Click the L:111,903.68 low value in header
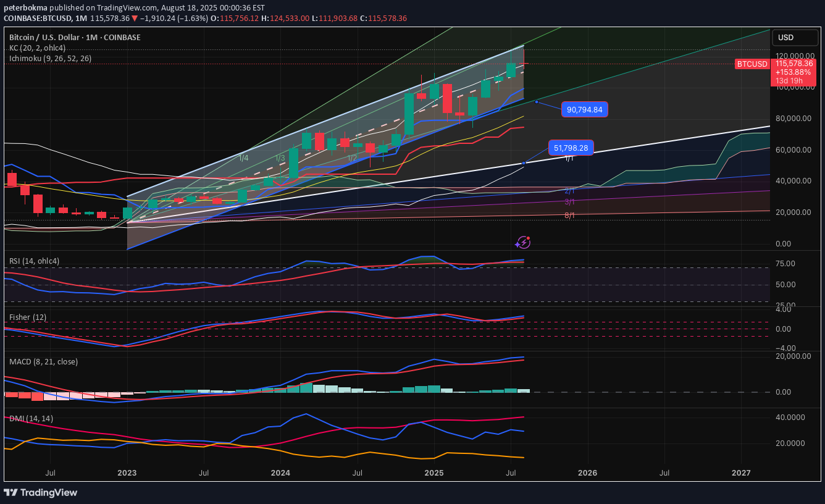 pyautogui.click(x=335, y=19)
